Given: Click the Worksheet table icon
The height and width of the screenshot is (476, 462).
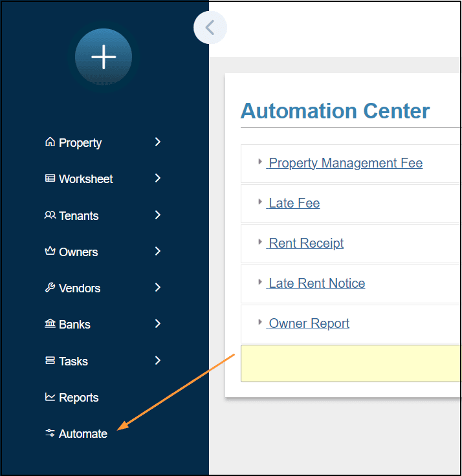Looking at the screenshot, I should click(x=50, y=178).
